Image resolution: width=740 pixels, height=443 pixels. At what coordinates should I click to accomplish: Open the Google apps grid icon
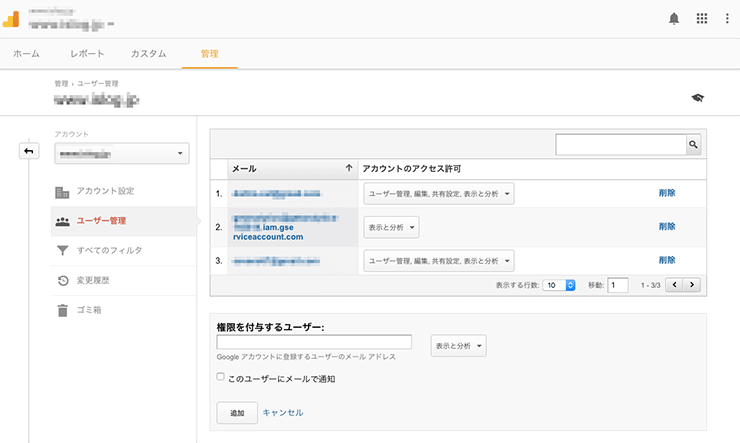pos(702,18)
